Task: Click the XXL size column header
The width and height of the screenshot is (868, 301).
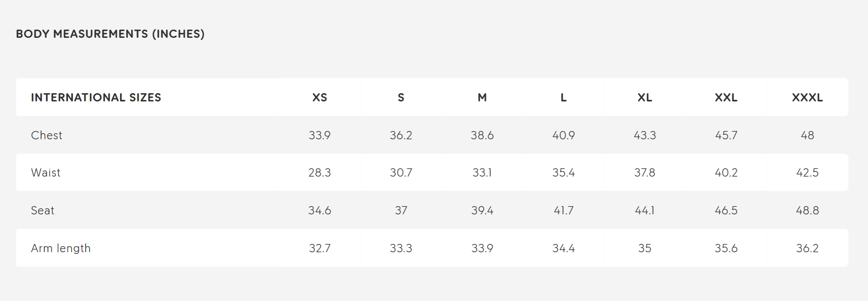Action: (x=726, y=98)
